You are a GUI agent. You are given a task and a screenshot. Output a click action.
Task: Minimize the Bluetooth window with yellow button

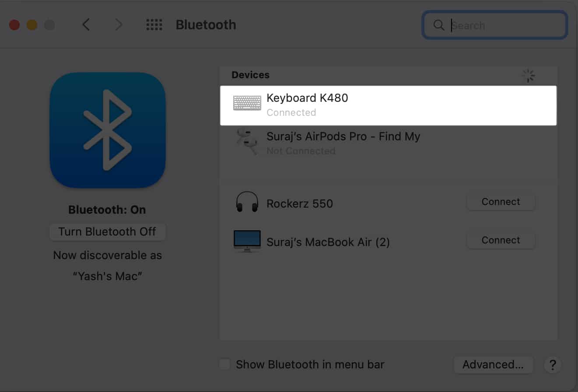coord(32,25)
